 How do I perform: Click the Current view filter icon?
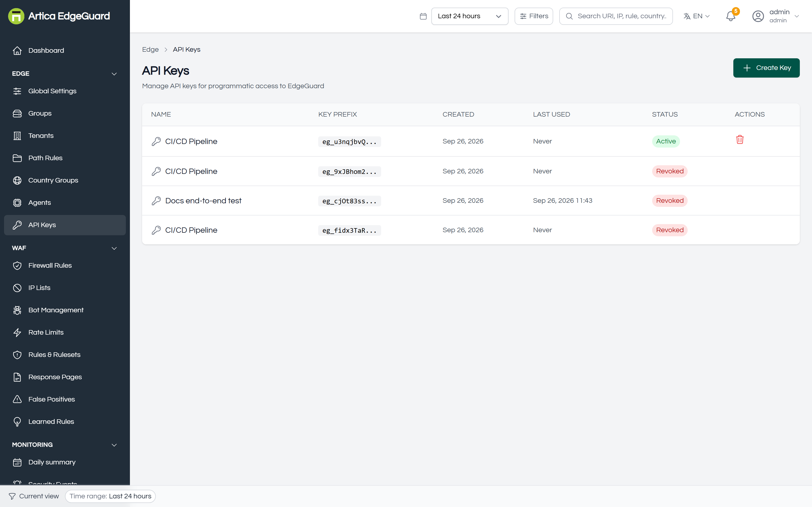point(12,496)
